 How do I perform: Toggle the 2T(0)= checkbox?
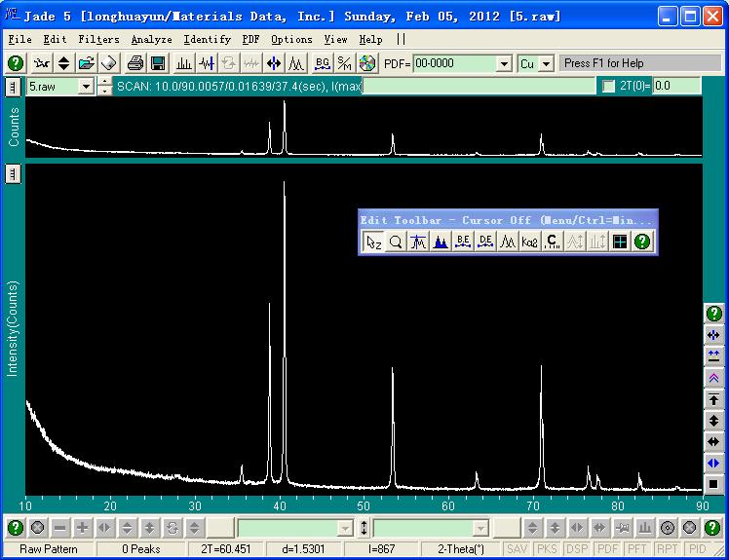tap(609, 87)
